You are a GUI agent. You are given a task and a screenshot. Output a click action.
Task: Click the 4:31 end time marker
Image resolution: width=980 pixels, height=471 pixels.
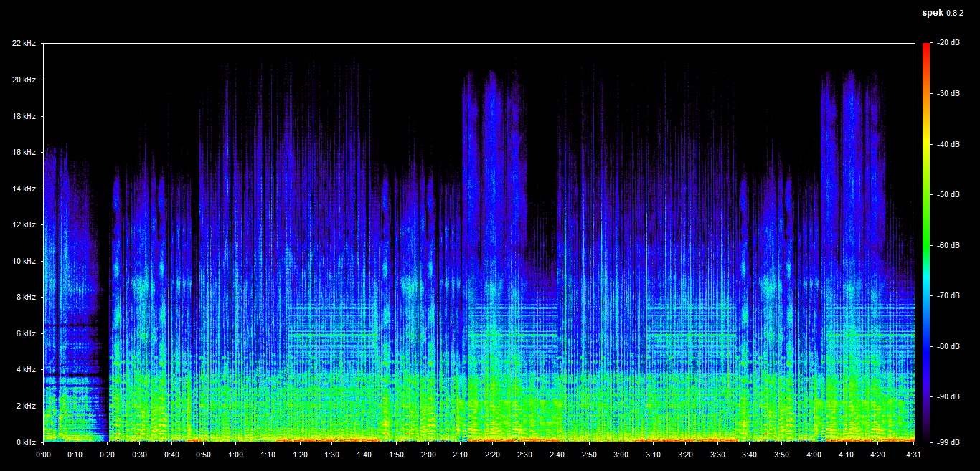(913, 455)
